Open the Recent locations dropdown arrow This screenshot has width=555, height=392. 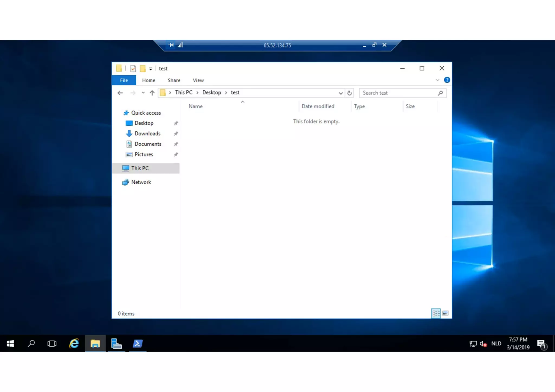click(x=143, y=93)
